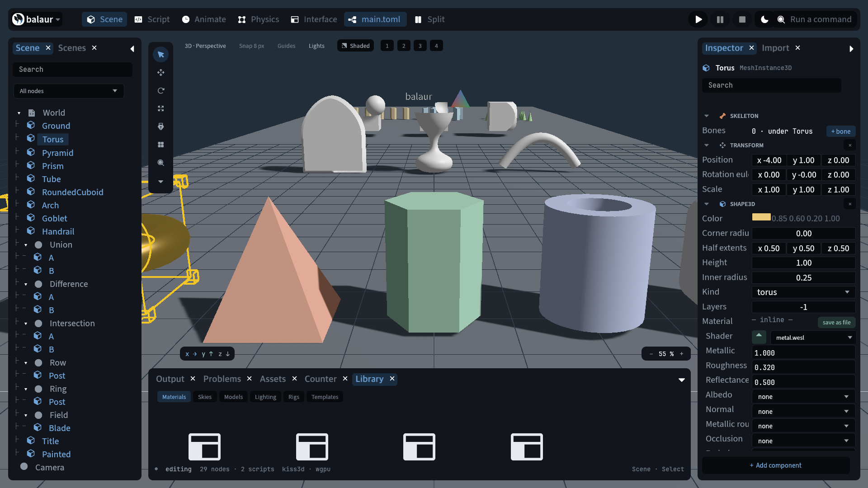Activate the Rotate tool icon

[160, 90]
